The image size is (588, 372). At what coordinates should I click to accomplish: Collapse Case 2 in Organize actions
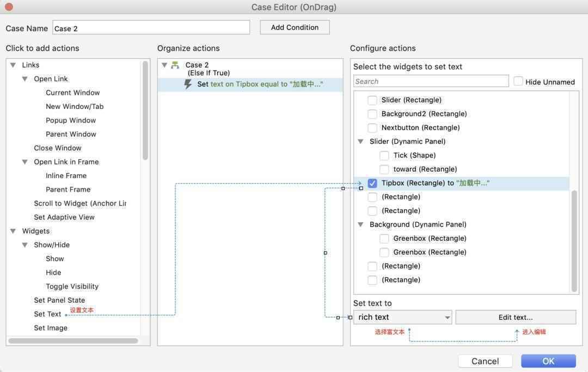(164, 65)
